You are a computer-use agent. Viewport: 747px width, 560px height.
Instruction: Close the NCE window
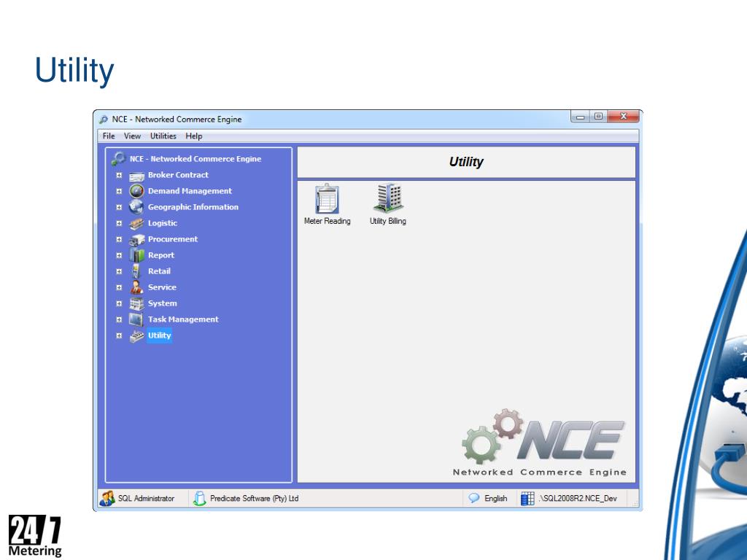623,117
